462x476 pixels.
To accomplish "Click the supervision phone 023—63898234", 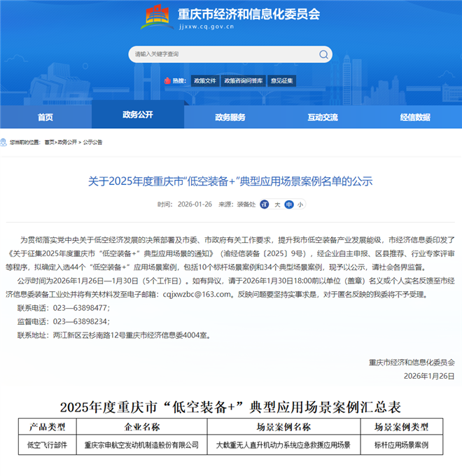I will [x=80, y=321].
